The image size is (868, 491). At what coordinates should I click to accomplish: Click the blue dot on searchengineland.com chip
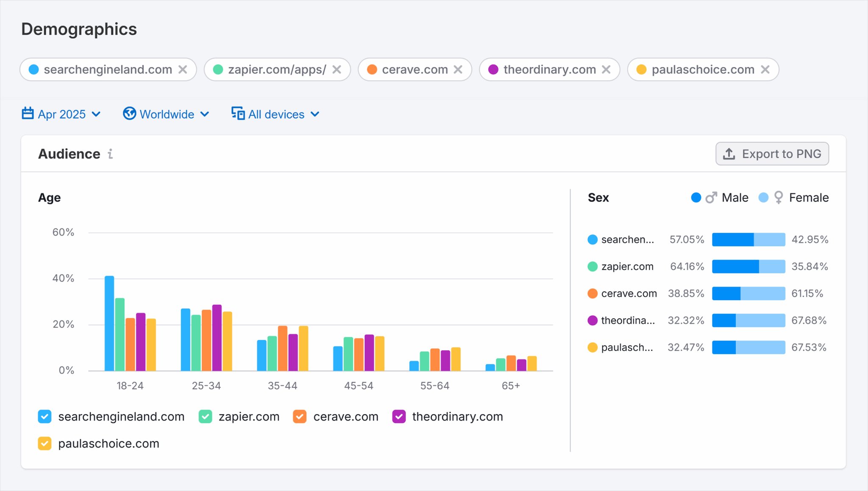coord(34,70)
